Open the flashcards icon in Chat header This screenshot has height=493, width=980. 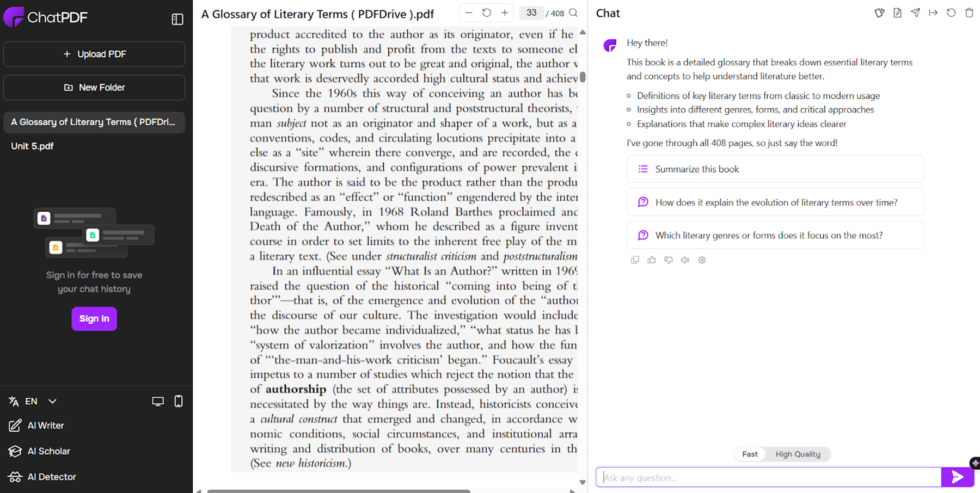(x=879, y=13)
